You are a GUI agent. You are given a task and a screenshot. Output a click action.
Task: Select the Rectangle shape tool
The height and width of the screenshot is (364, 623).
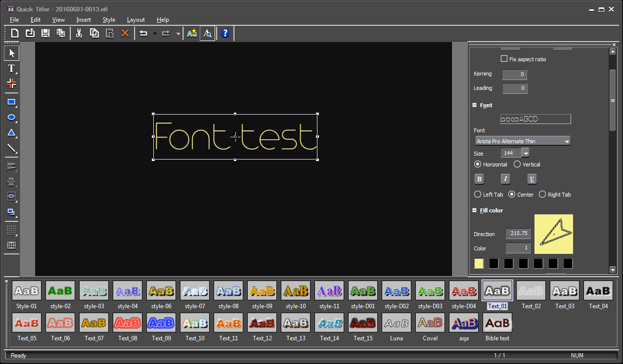click(x=11, y=102)
